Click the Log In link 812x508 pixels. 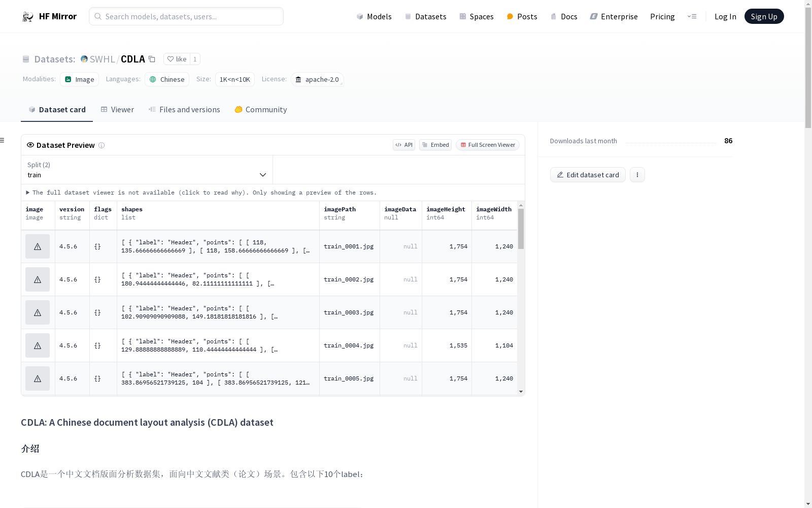(x=725, y=16)
